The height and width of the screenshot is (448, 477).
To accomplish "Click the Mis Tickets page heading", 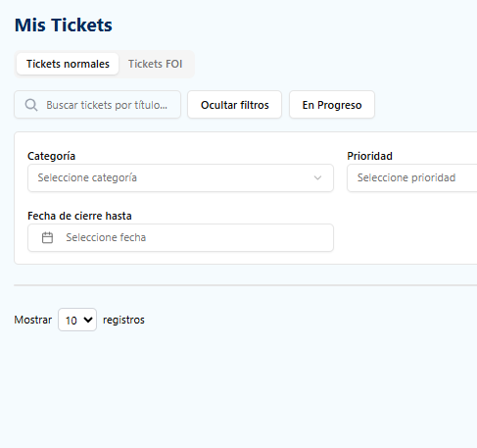I will coord(64,25).
